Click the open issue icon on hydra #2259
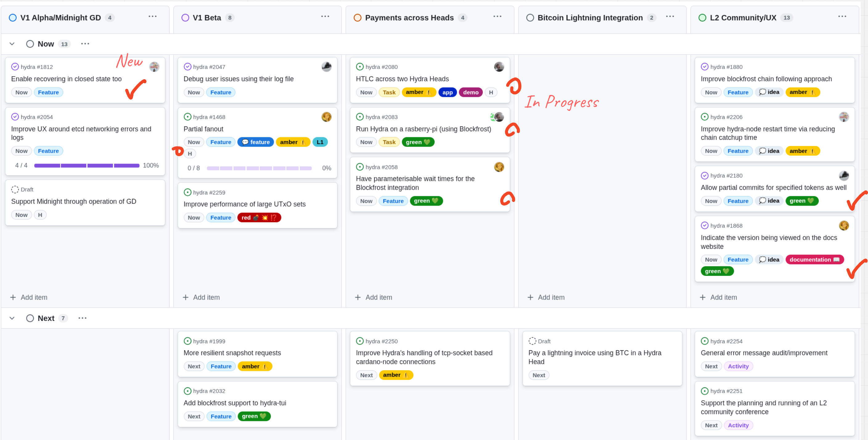 coord(187,192)
